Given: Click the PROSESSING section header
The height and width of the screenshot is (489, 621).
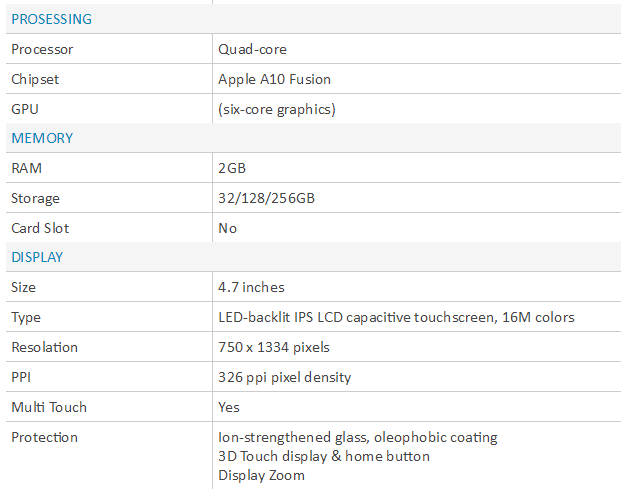Looking at the screenshot, I should coord(51,19).
